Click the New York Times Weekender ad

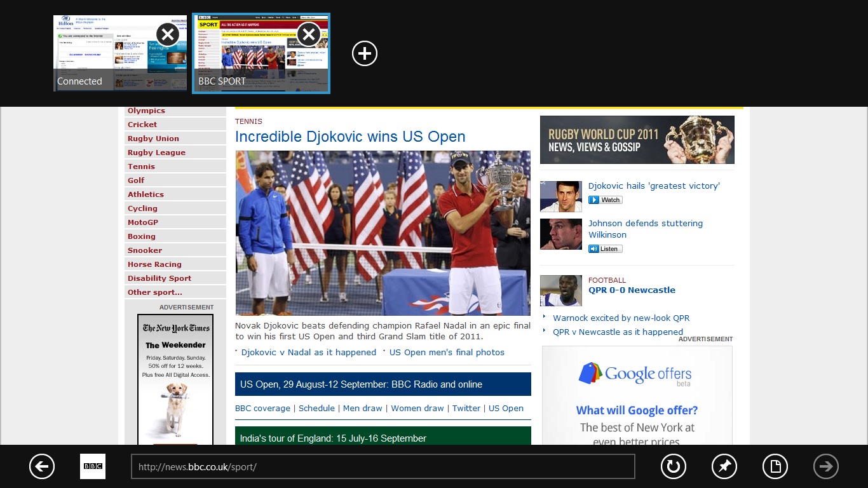click(x=175, y=380)
